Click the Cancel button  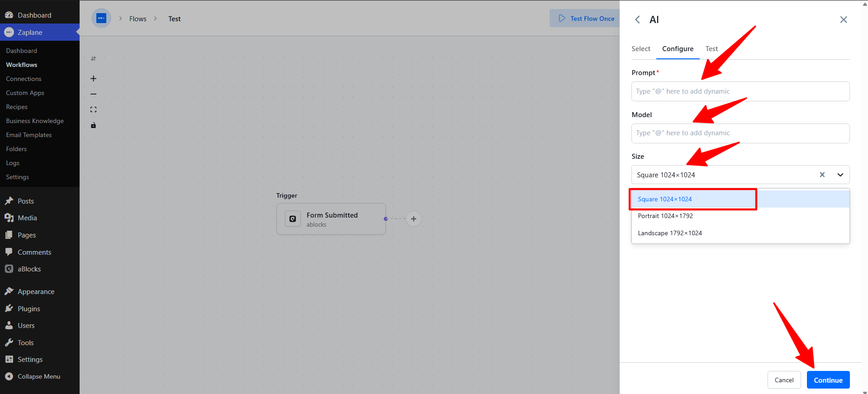pyautogui.click(x=784, y=380)
